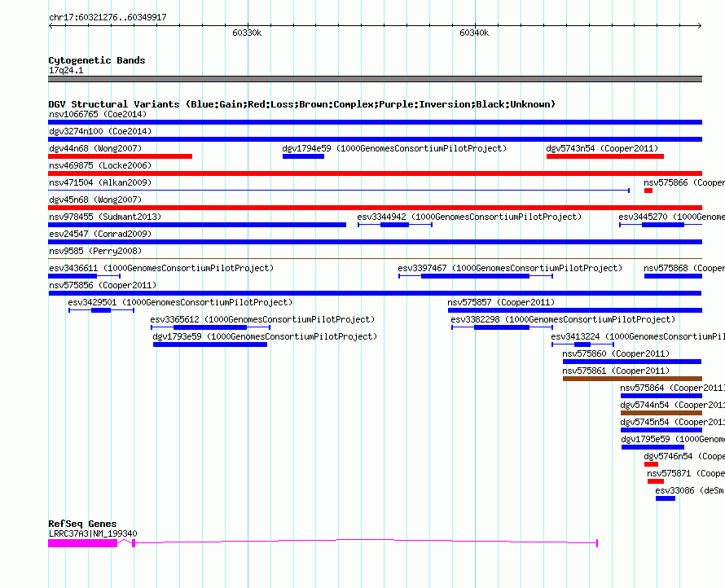Click the 17q24.1 band label
Viewport: 725px width, 588px height.
pyautogui.click(x=66, y=70)
